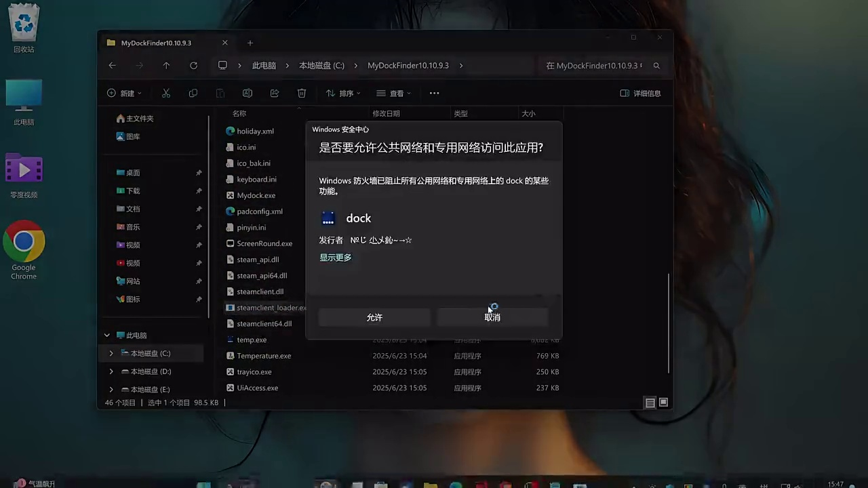Click the Copy icon in Explorer toolbar
Image resolution: width=868 pixels, height=488 pixels.
tap(193, 93)
